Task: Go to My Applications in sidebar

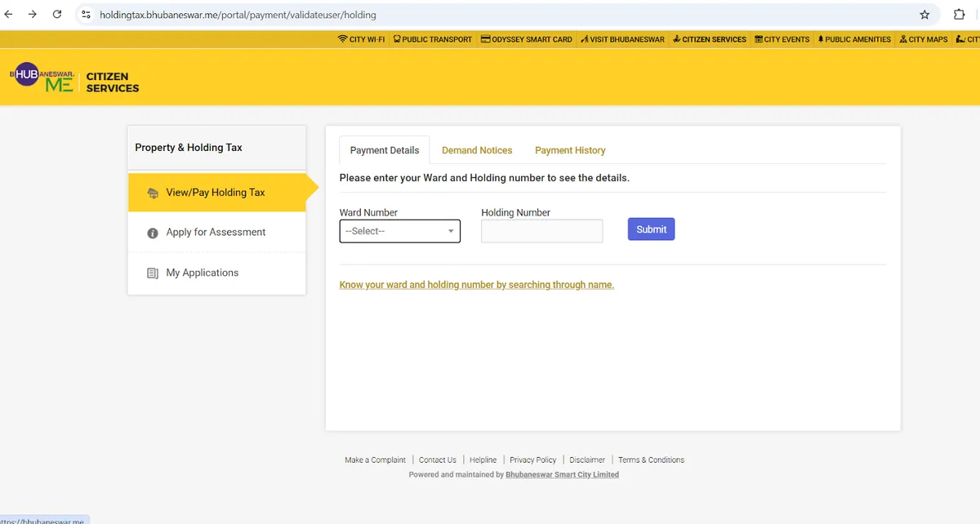Action: coord(202,273)
